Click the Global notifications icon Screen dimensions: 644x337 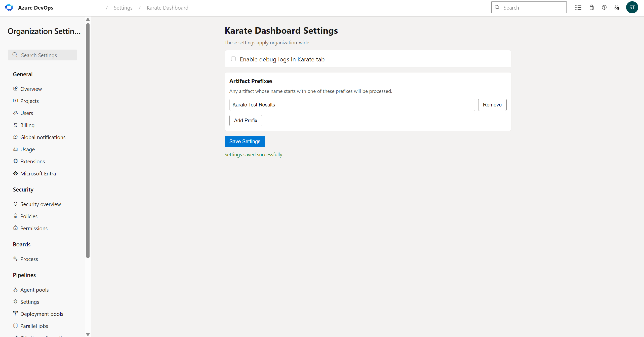[x=15, y=137]
